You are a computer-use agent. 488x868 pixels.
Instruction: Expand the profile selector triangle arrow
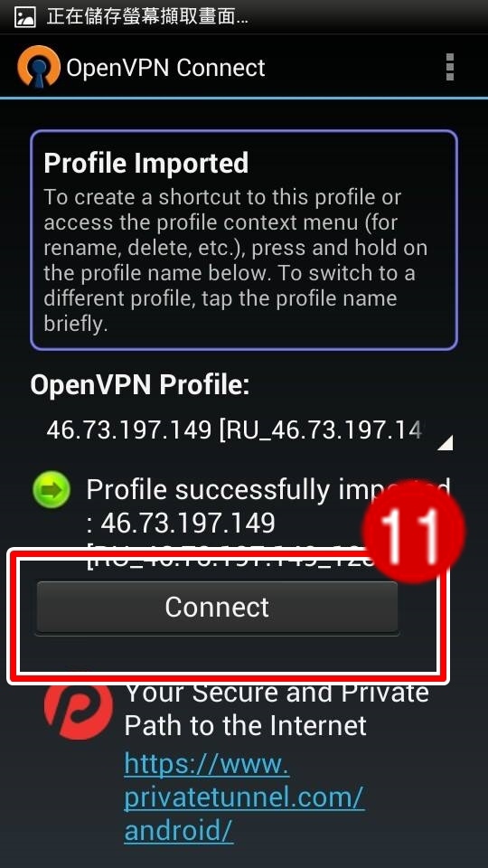pos(446,442)
